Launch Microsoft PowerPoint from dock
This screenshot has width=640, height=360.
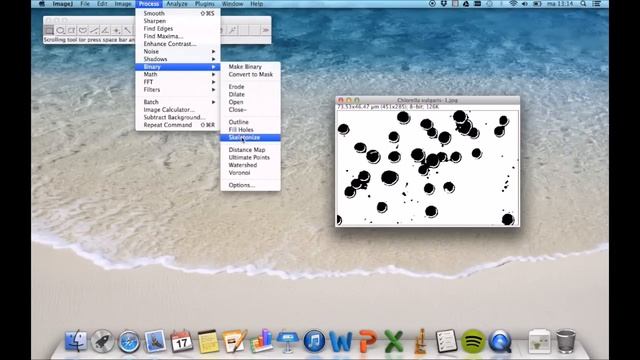[367, 341]
